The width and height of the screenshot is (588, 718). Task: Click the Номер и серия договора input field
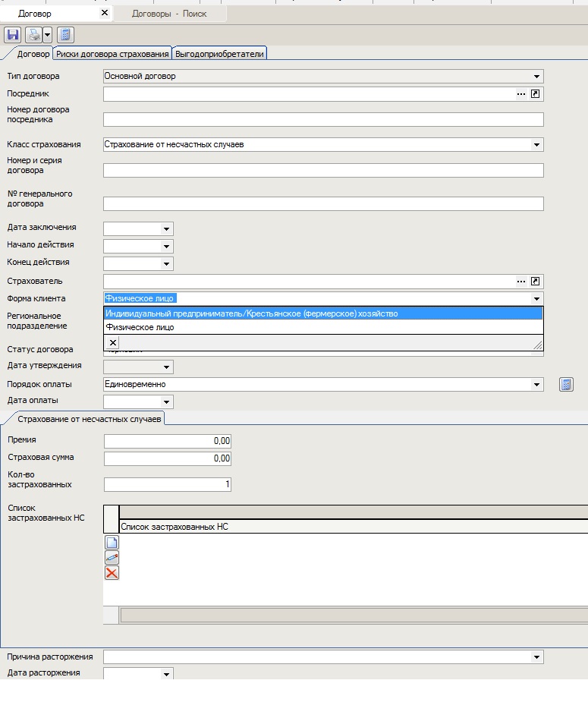click(x=323, y=170)
